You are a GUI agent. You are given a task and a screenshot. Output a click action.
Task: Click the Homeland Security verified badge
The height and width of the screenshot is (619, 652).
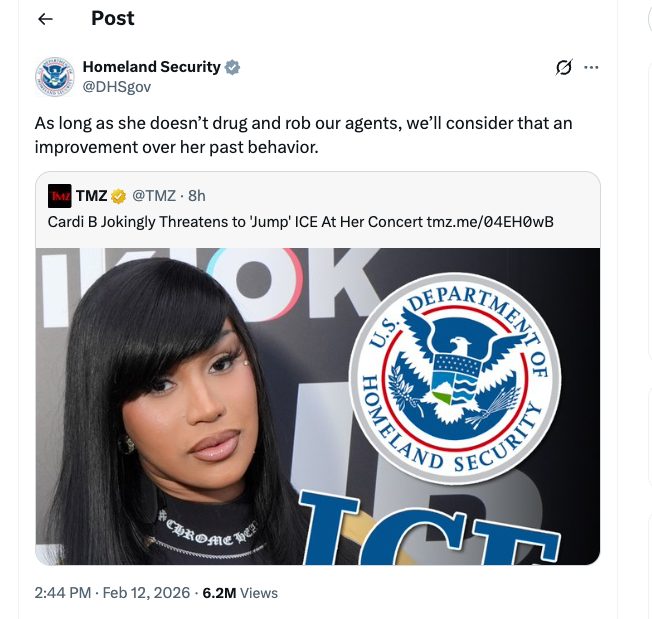coord(232,67)
